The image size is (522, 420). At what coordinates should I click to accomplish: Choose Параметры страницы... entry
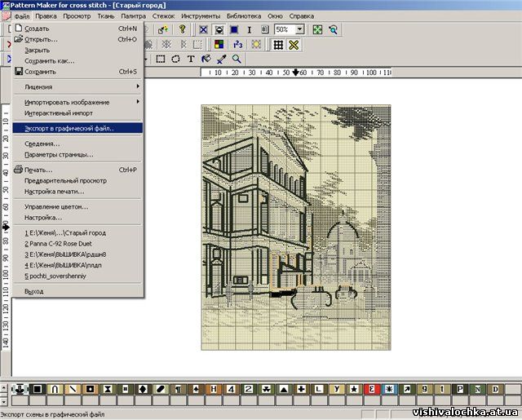click(77, 155)
